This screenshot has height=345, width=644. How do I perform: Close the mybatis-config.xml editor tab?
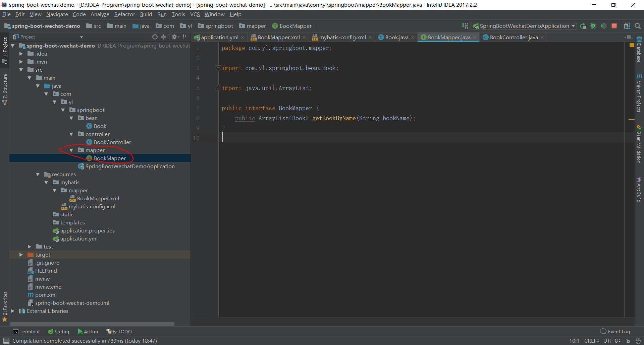(370, 38)
